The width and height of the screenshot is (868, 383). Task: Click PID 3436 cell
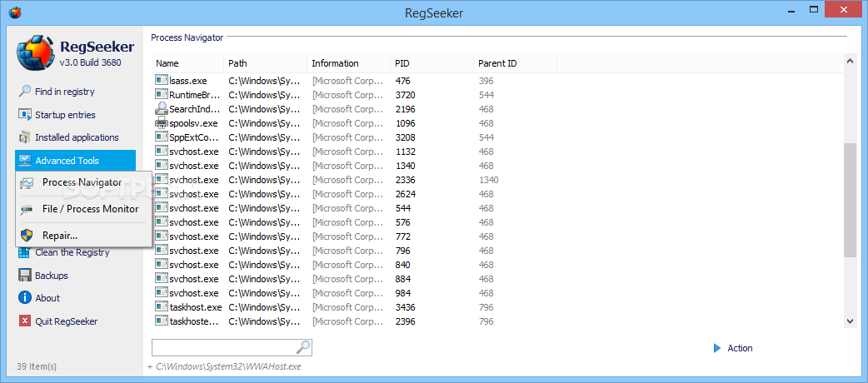(x=405, y=306)
